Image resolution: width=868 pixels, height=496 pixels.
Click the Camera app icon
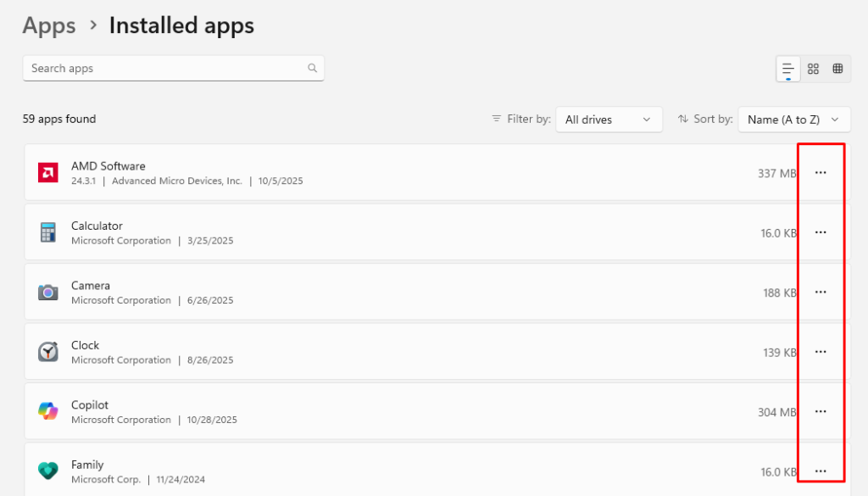pos(48,293)
